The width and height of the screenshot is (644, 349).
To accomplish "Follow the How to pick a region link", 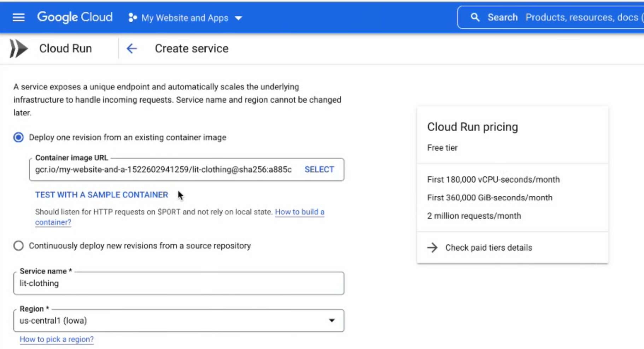I will tap(57, 339).
